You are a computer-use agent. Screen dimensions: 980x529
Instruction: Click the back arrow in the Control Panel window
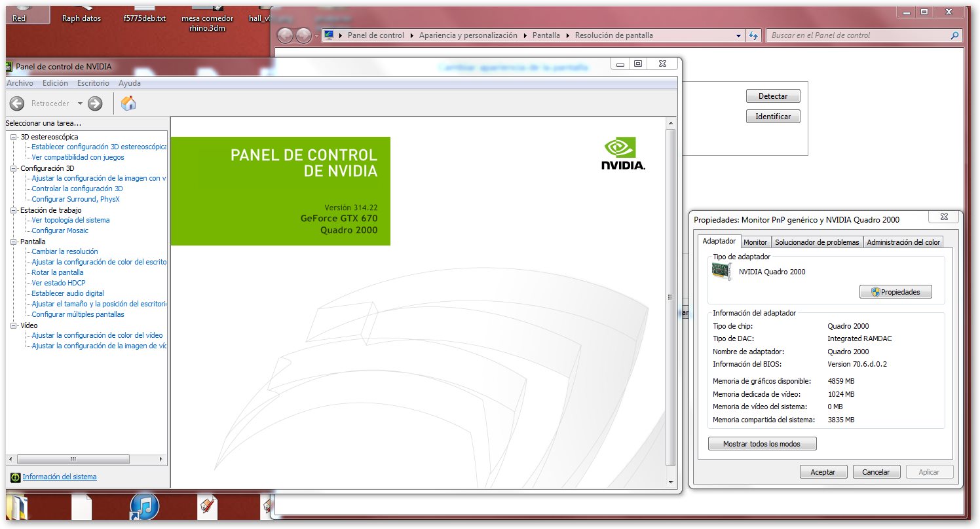pyautogui.click(x=285, y=35)
